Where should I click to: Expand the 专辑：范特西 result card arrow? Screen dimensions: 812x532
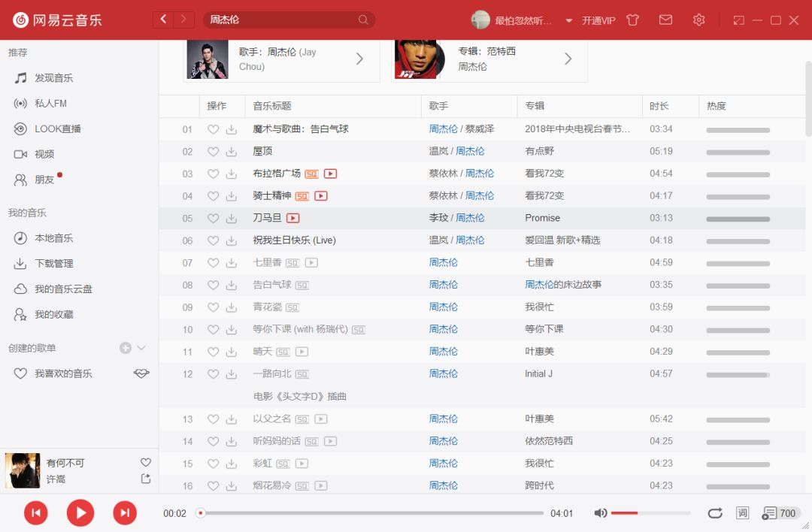[568, 59]
